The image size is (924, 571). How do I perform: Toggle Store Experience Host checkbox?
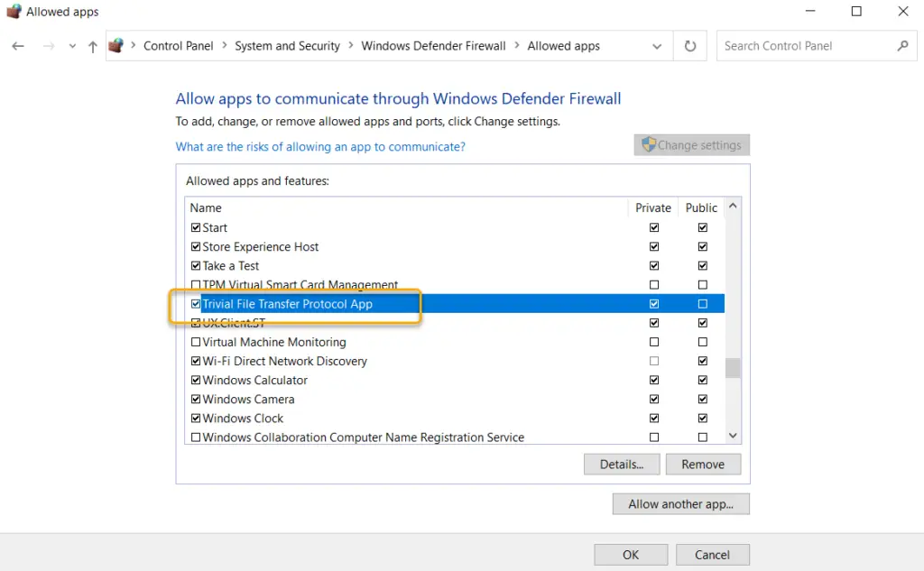point(196,246)
